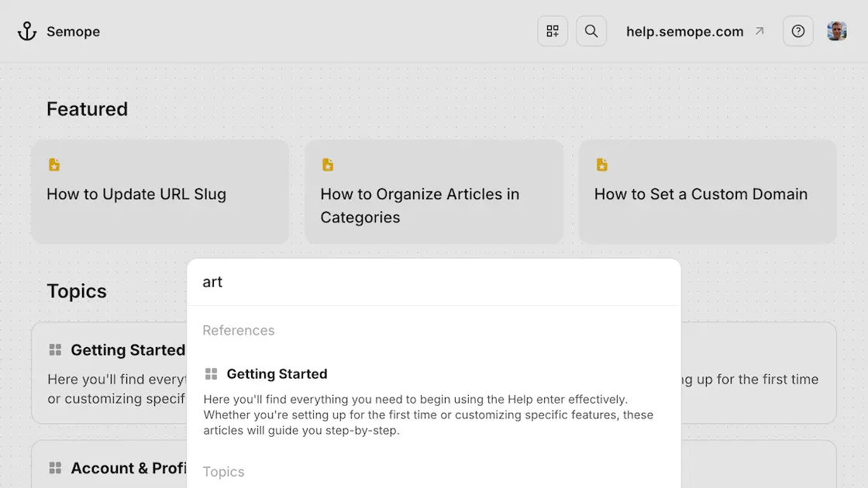
Task: Click the search input containing 'art'
Action: (x=434, y=282)
